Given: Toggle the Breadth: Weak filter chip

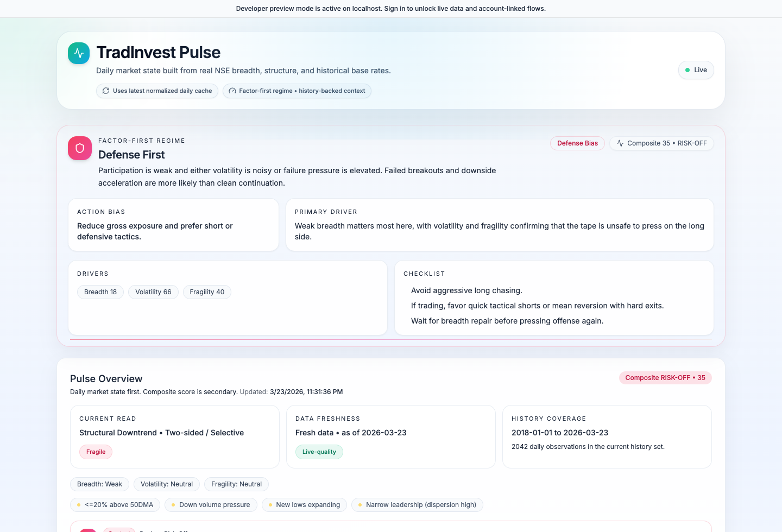Looking at the screenshot, I should coord(99,484).
